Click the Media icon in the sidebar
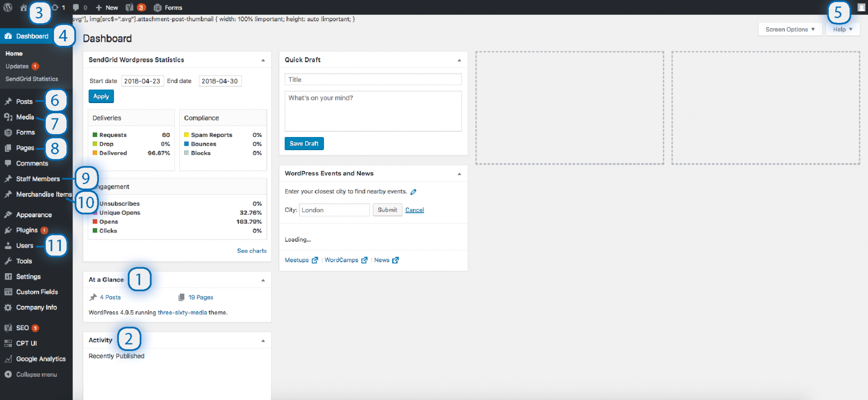 pyautogui.click(x=8, y=117)
